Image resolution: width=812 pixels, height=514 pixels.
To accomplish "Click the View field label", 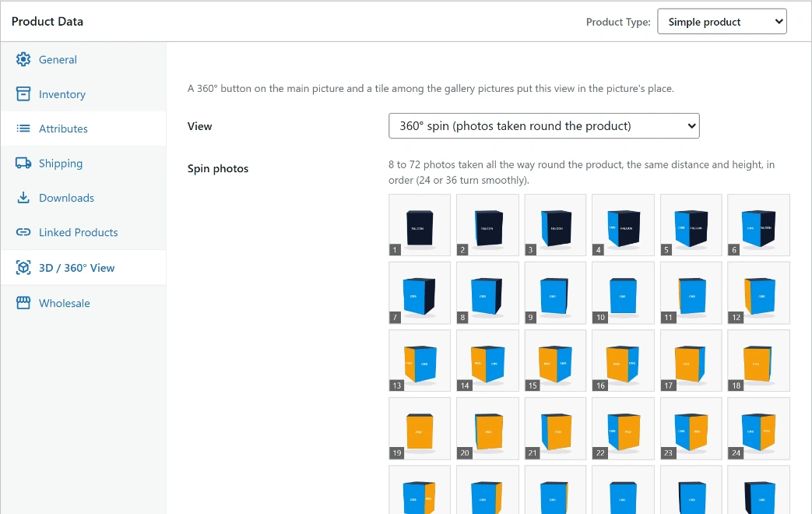I will coord(200,126).
